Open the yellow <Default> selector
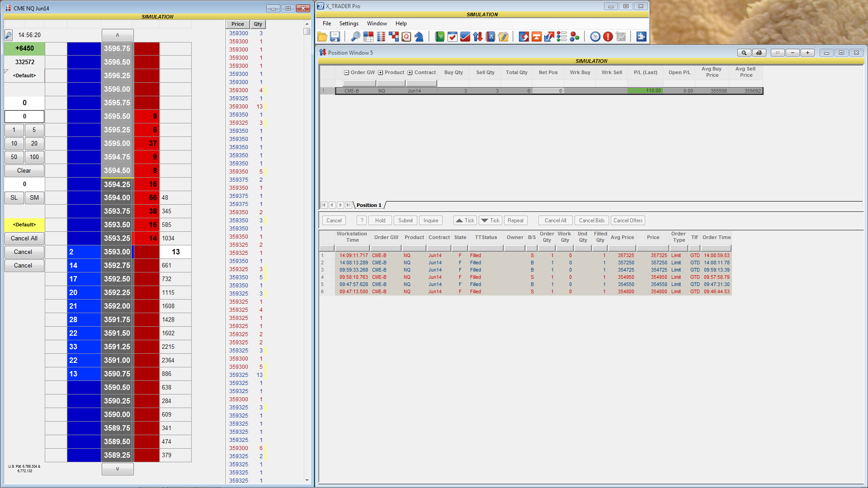Viewport: 868px width, 488px height. 24,225
